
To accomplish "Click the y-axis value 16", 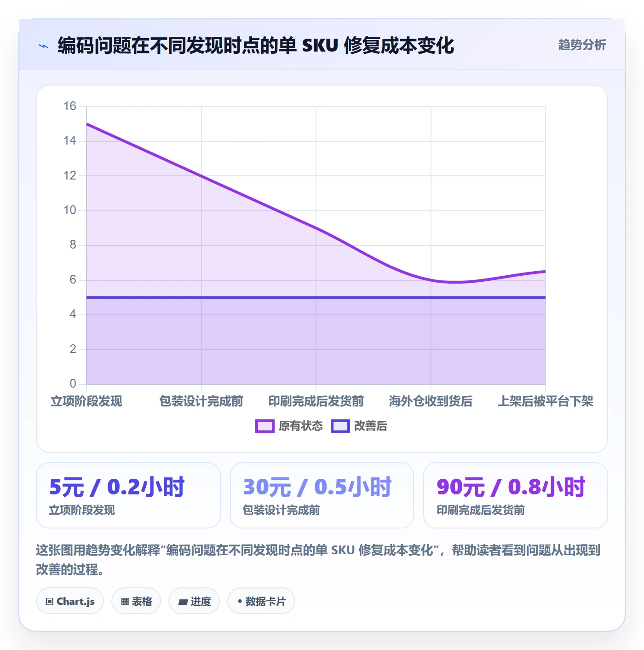I will point(70,106).
